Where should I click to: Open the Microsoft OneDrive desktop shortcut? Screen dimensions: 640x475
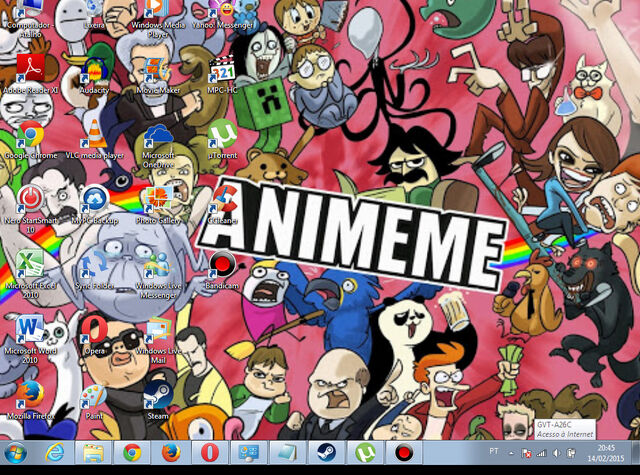158,145
